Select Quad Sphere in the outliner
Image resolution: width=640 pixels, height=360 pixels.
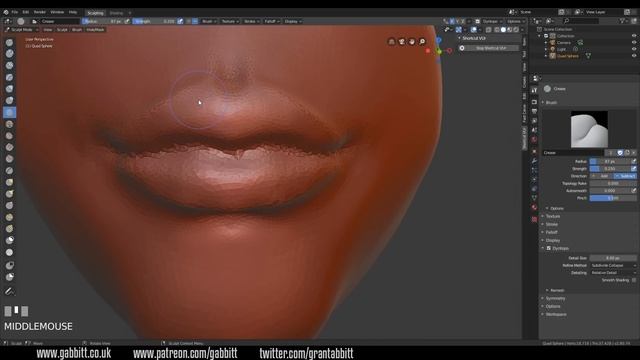pos(568,56)
